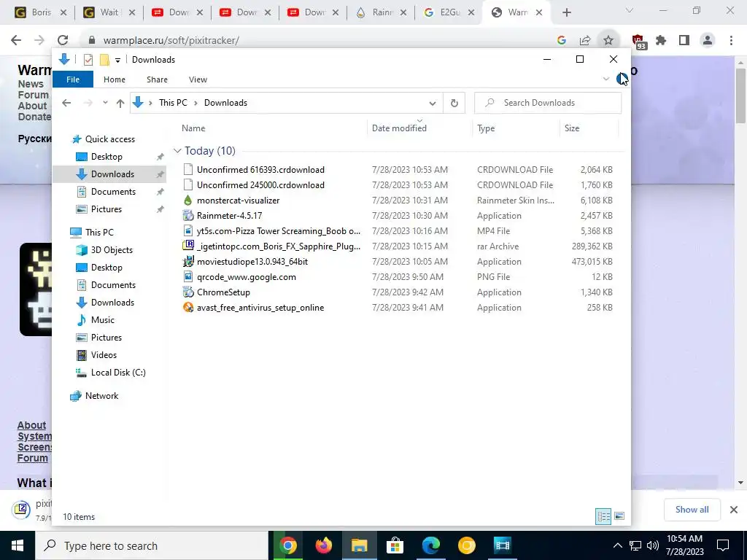
Task: Open the Chrome Extensions puzzle icon
Action: pyautogui.click(x=661, y=41)
